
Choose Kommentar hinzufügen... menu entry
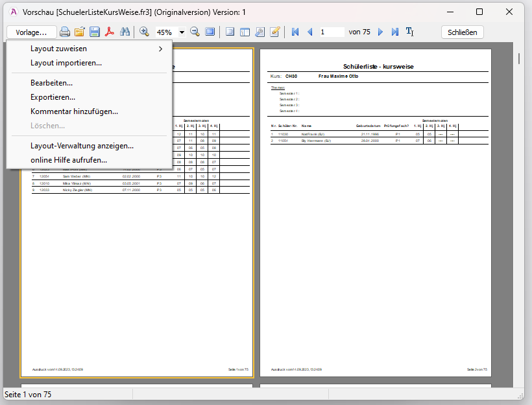[x=89, y=111]
